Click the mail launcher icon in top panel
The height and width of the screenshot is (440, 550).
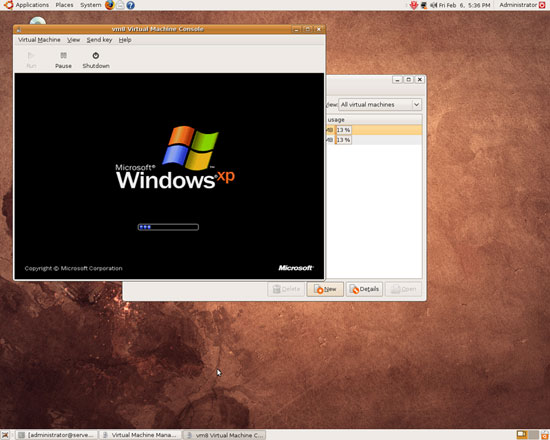[120, 5]
